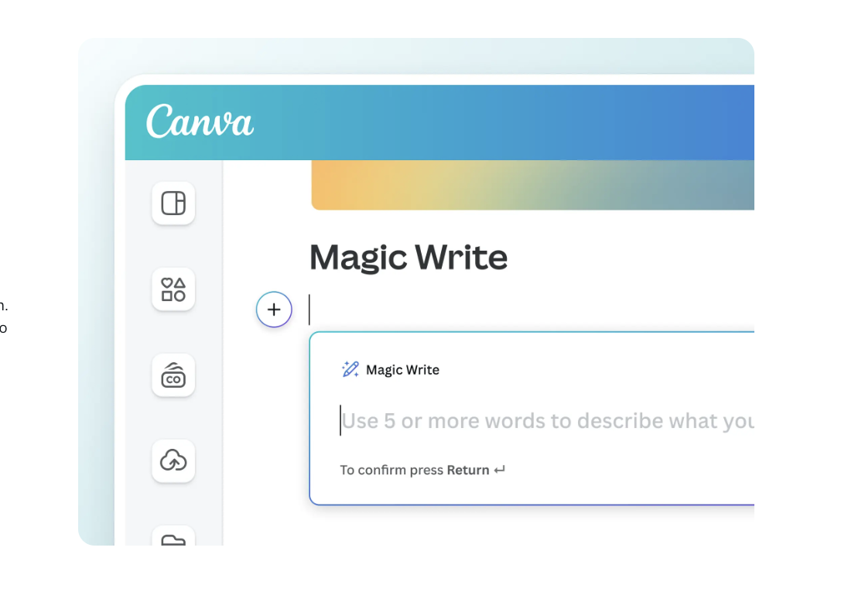Screen dimensions: 848x616
Task: Click the Canva logo
Action: pos(200,121)
